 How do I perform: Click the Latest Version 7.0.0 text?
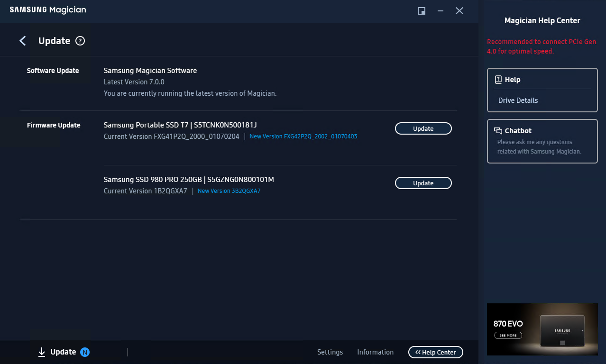pos(134,82)
